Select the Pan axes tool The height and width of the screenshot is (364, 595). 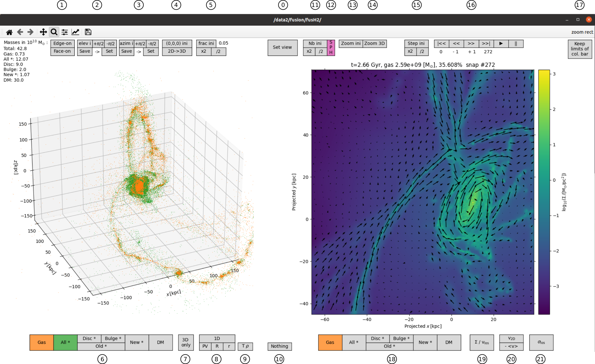click(43, 32)
